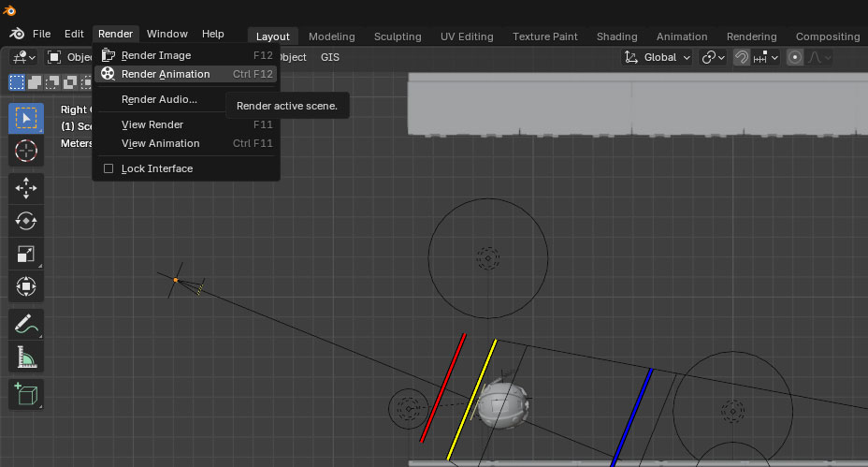The width and height of the screenshot is (868, 467).
Task: Open proportional editing falloff dropdown
Action: 819,57
